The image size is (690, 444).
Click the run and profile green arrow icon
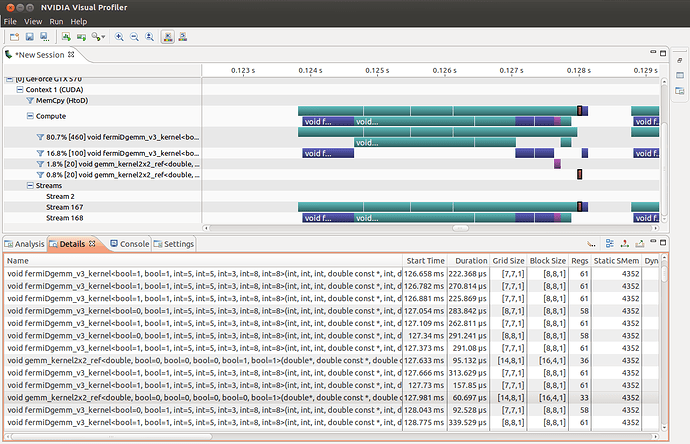[x=81, y=37]
